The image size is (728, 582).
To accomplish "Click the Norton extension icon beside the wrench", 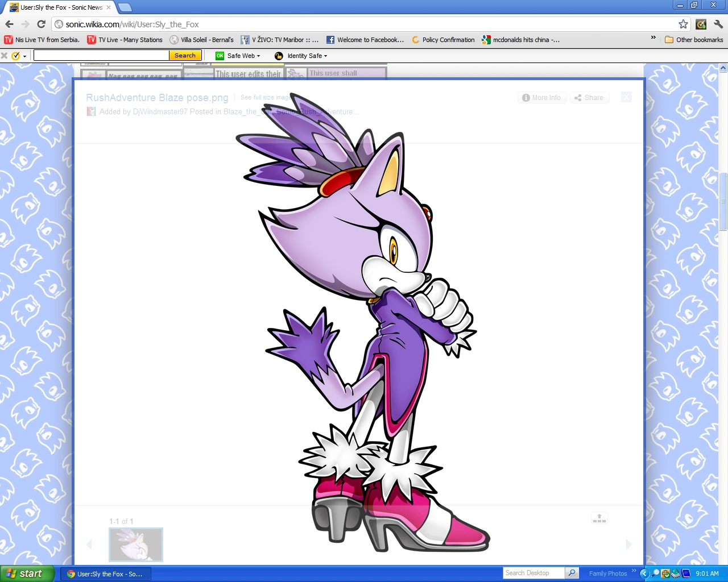I will click(x=701, y=24).
